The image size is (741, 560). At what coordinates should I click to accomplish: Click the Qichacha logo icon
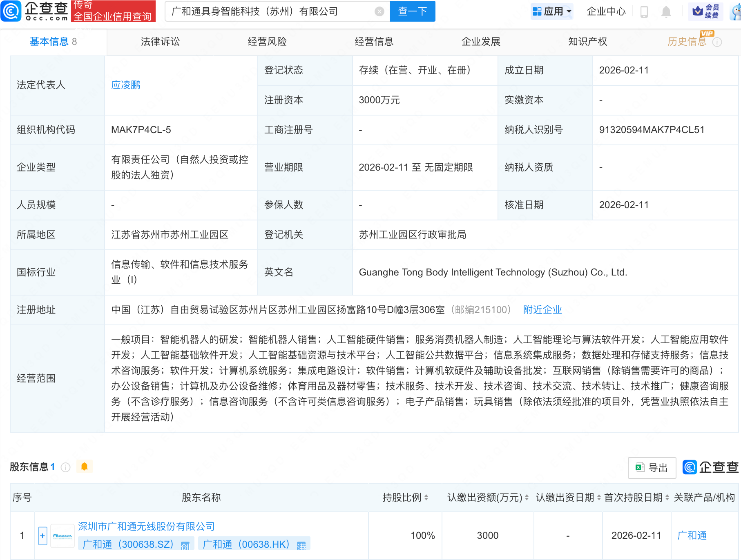coord(11,11)
